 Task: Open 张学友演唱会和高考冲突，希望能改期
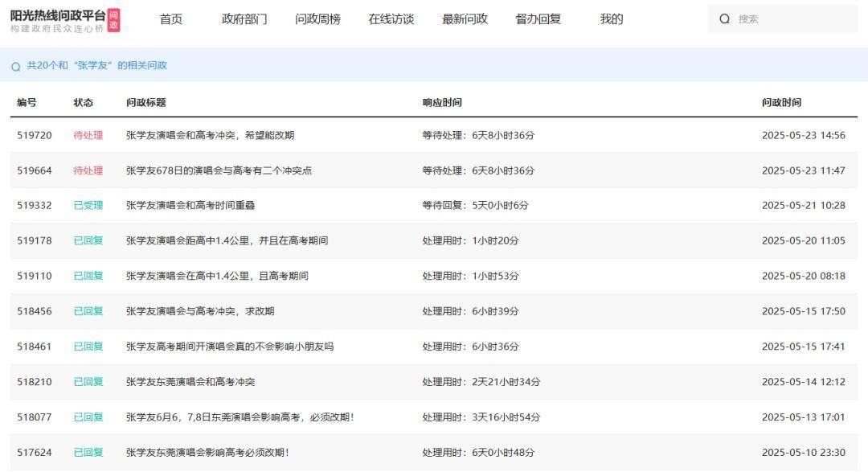click(210, 135)
